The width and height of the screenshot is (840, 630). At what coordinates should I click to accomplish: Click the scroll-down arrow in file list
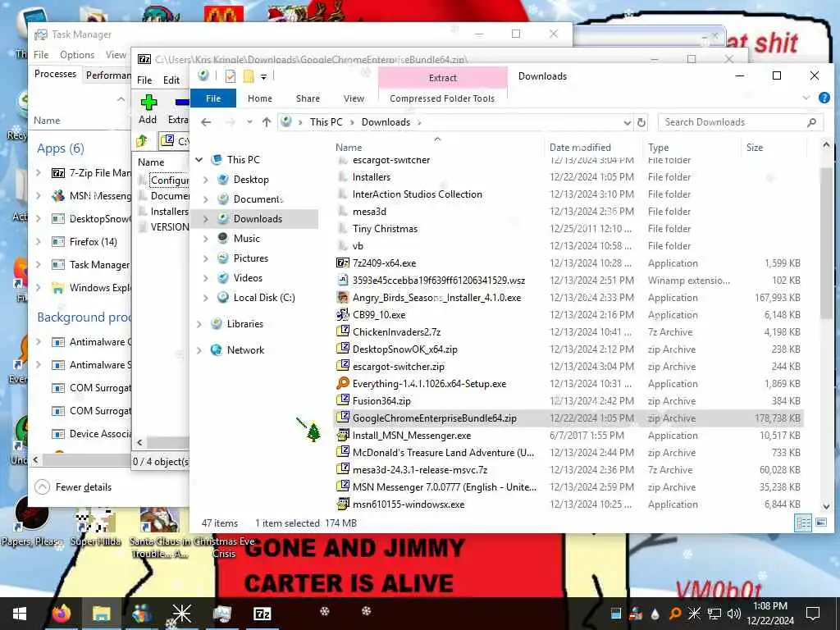[826, 506]
